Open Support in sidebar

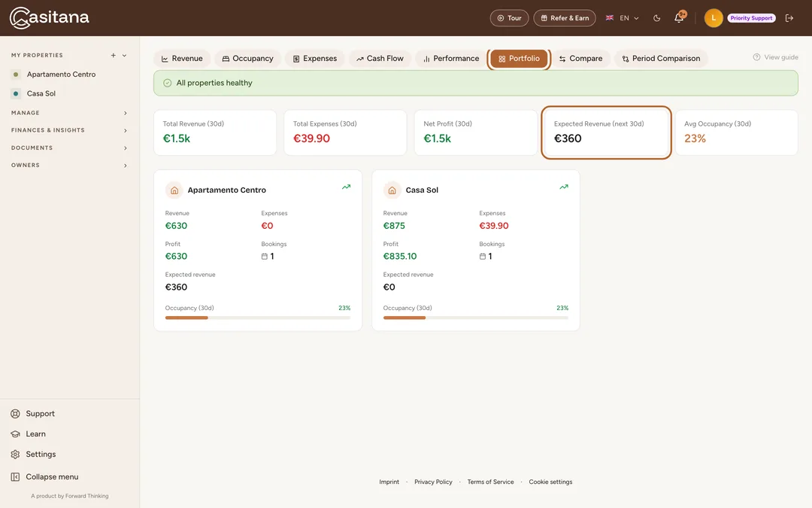tap(40, 414)
